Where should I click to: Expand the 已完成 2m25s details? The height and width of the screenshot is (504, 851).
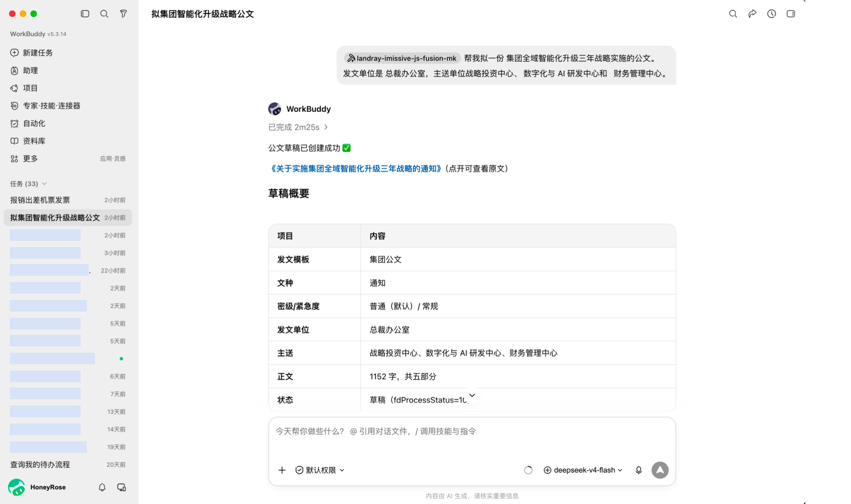[298, 127]
